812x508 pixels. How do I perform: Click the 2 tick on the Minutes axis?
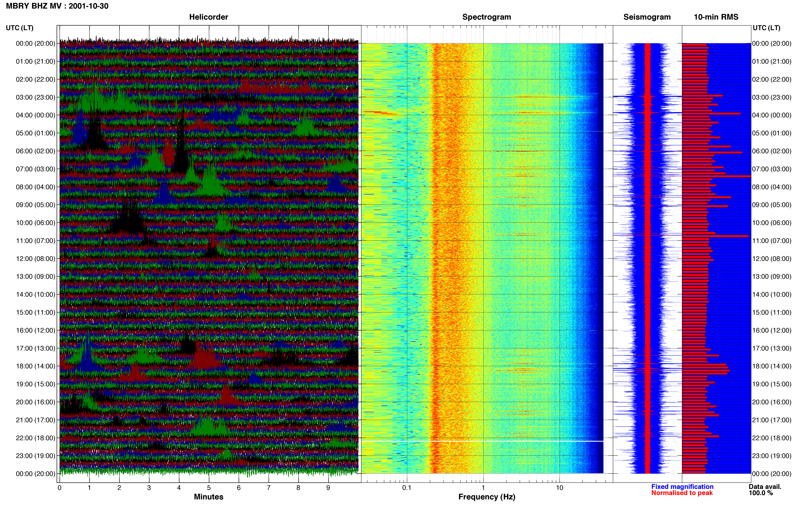coord(119,487)
